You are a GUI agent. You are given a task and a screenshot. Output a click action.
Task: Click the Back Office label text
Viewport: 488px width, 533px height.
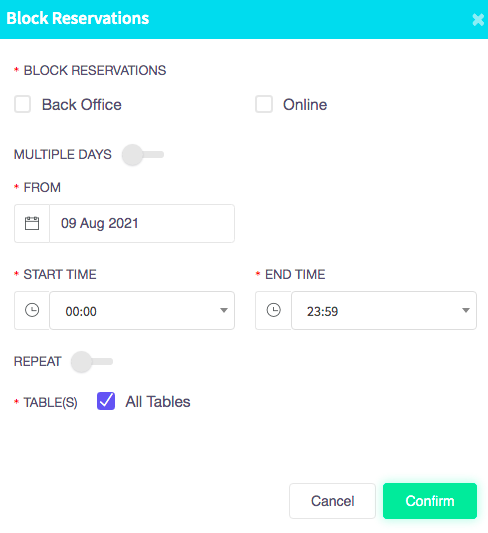(82, 105)
